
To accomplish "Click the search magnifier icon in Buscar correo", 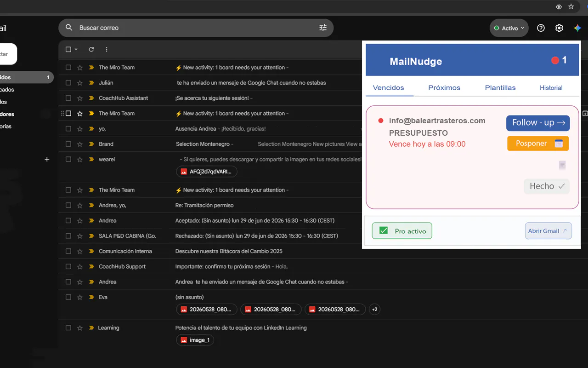I will tap(69, 28).
